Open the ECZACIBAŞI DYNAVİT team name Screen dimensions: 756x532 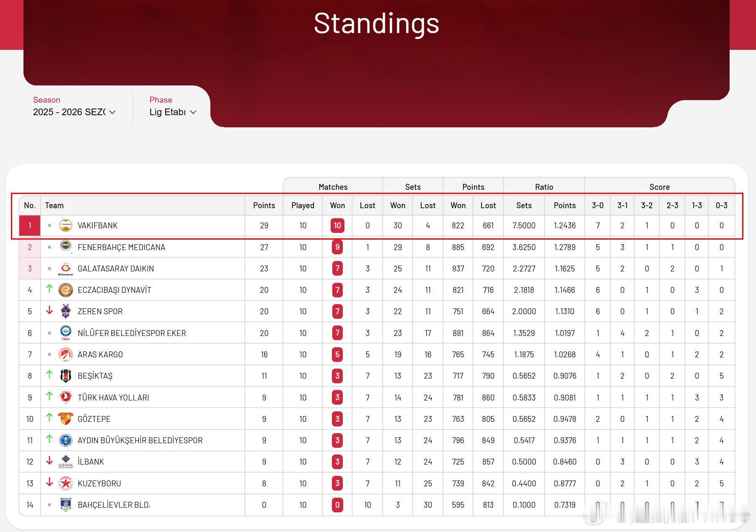[x=114, y=290]
